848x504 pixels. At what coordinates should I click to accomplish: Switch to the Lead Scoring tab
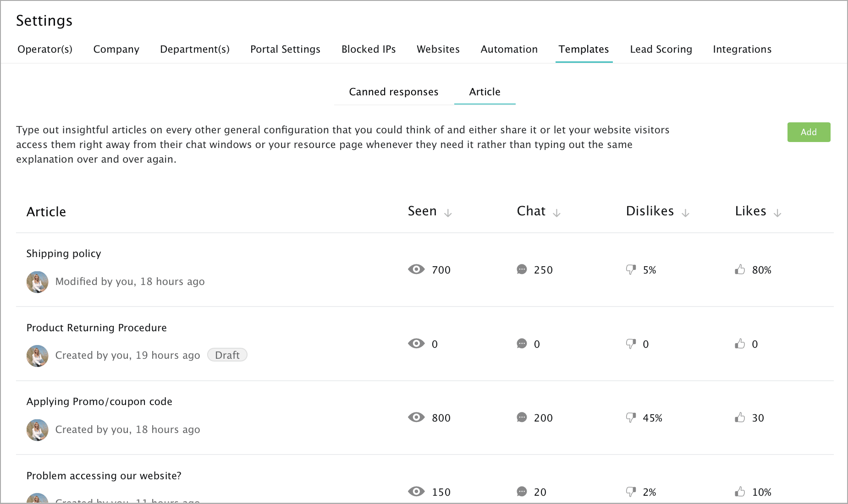[x=661, y=49]
